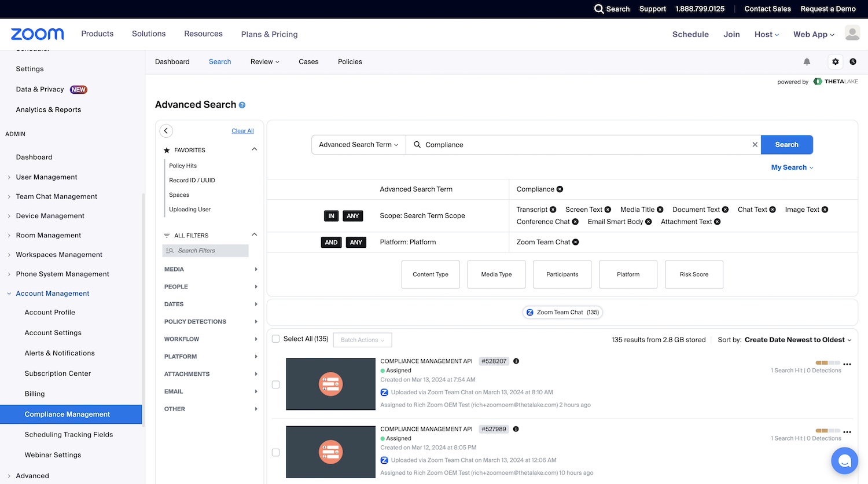Open settings via the gear icon
Image resolution: width=868 pixels, height=484 pixels.
pos(835,62)
